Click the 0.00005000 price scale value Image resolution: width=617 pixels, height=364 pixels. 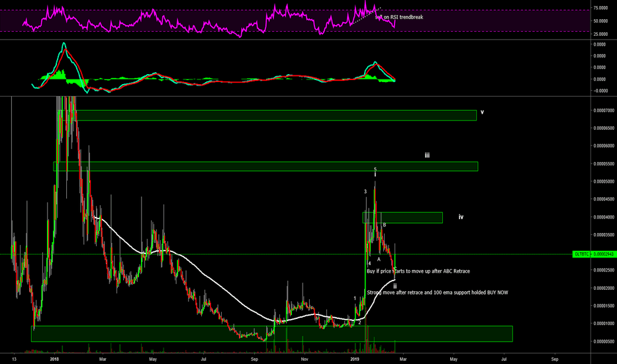point(604,181)
